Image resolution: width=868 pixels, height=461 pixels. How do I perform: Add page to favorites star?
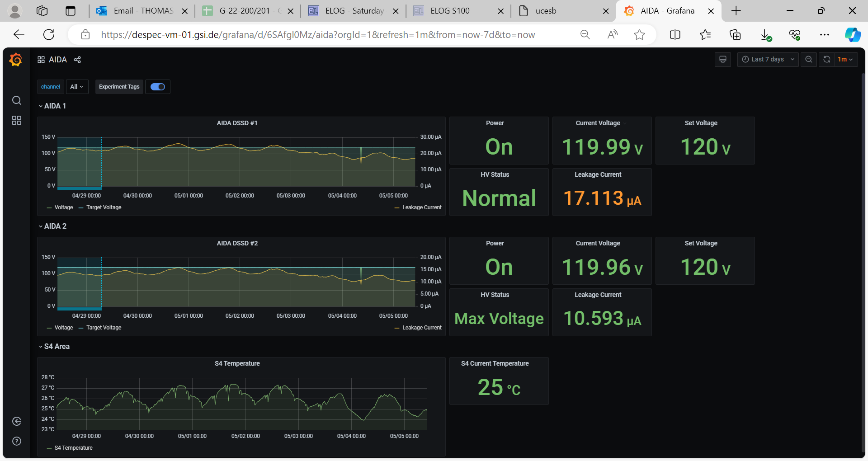tap(639, 35)
